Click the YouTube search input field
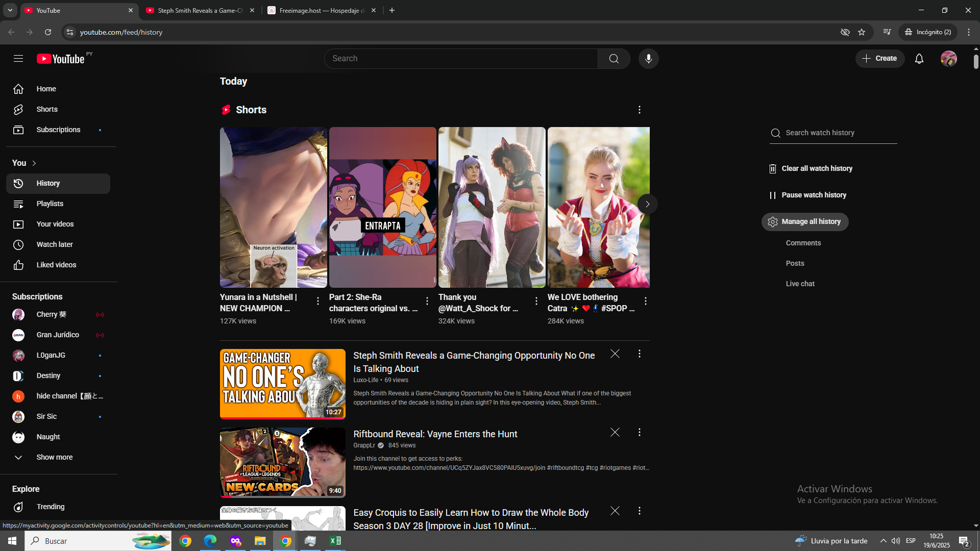This screenshot has width=980, height=551. click(x=461, y=59)
